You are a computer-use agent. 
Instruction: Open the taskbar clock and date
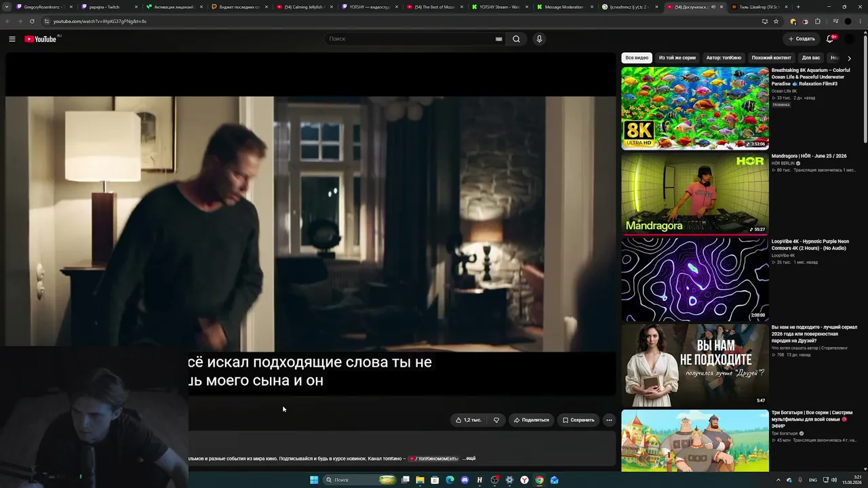(852, 480)
